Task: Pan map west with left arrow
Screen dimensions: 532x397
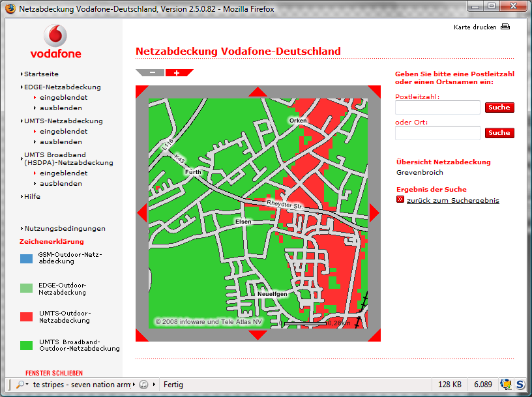Action: click(142, 213)
